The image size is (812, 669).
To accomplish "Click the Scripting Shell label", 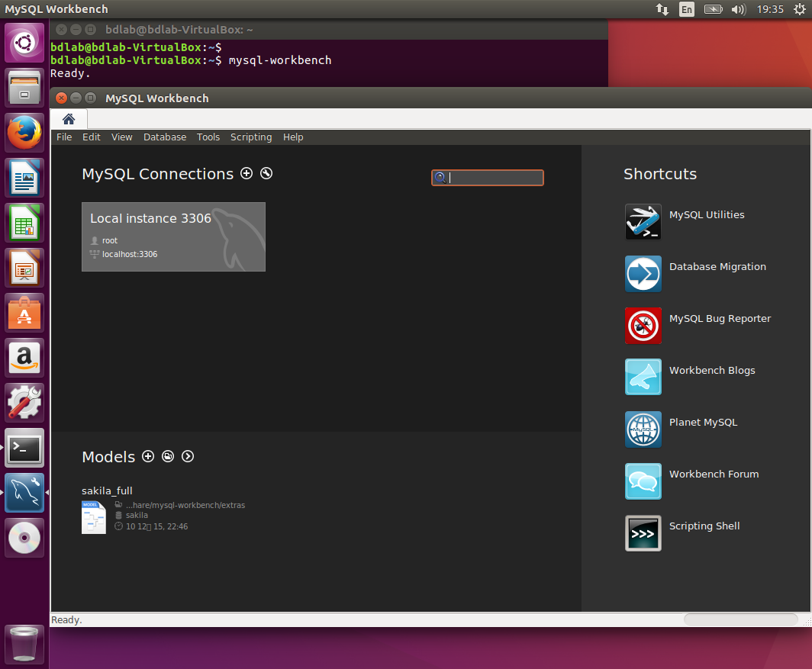I will pyautogui.click(x=704, y=526).
